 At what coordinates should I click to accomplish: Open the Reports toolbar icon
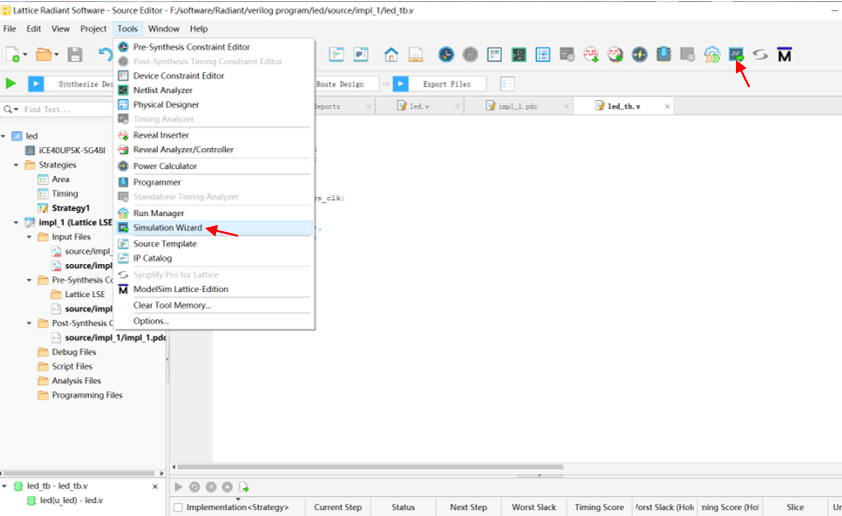click(416, 54)
